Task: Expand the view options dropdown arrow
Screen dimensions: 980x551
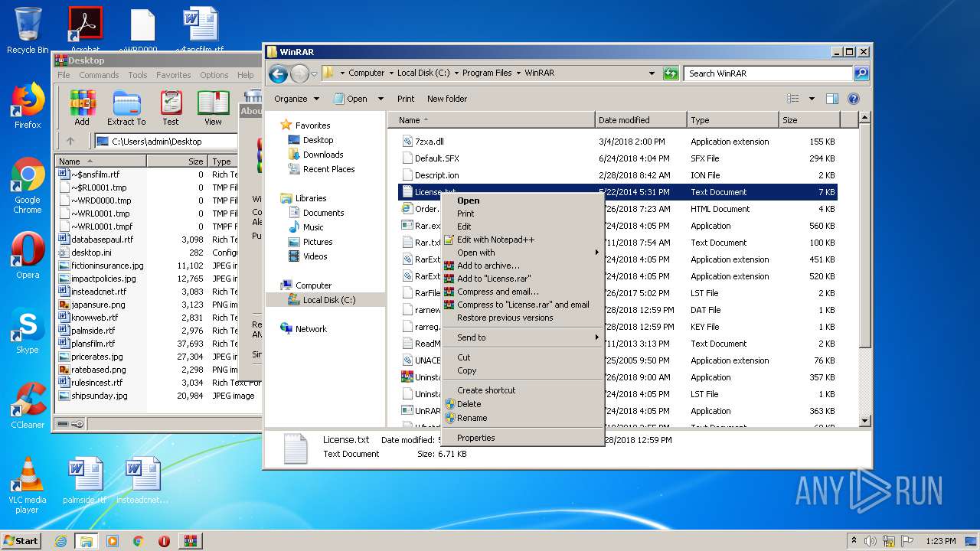Action: [x=812, y=99]
